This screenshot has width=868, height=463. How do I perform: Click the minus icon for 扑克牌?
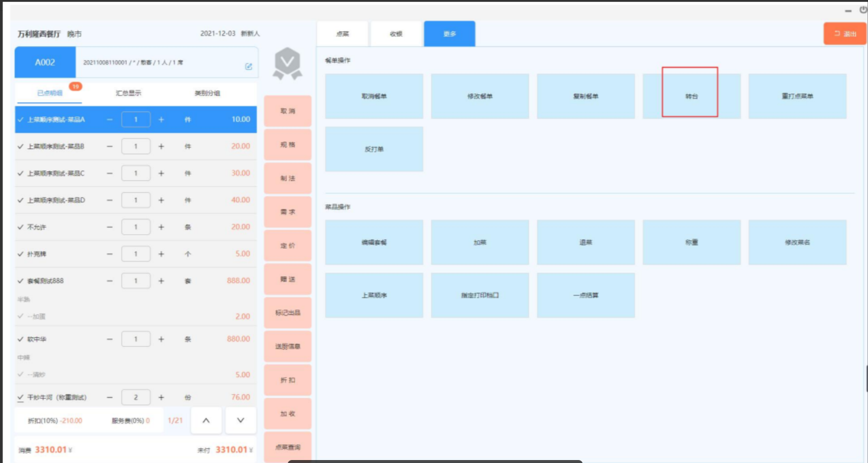click(110, 254)
